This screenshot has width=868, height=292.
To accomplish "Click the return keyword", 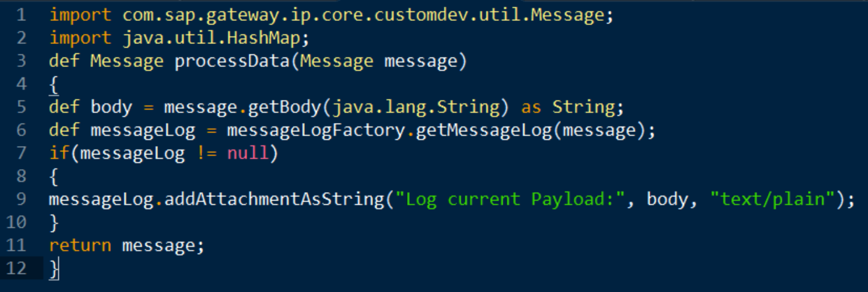I will click(x=80, y=246).
